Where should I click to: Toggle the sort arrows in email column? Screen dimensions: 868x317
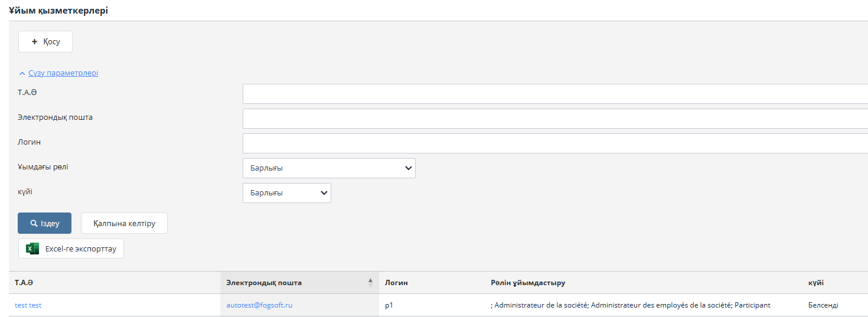pos(370,283)
